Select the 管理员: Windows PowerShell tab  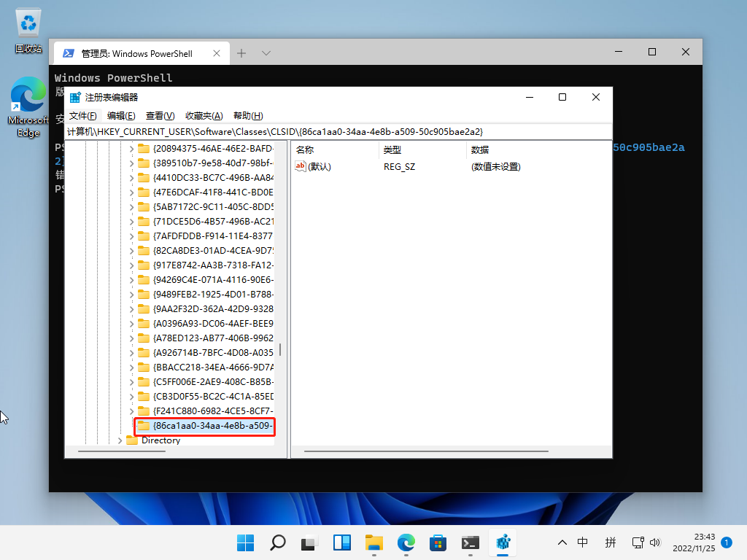142,53
